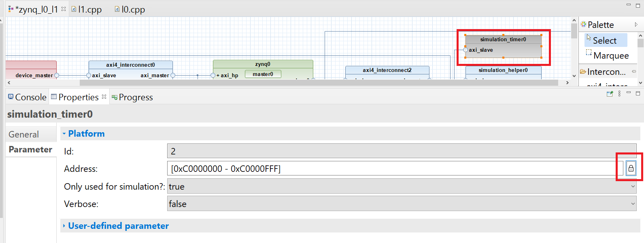Click the device_master port circle

click(x=57, y=75)
